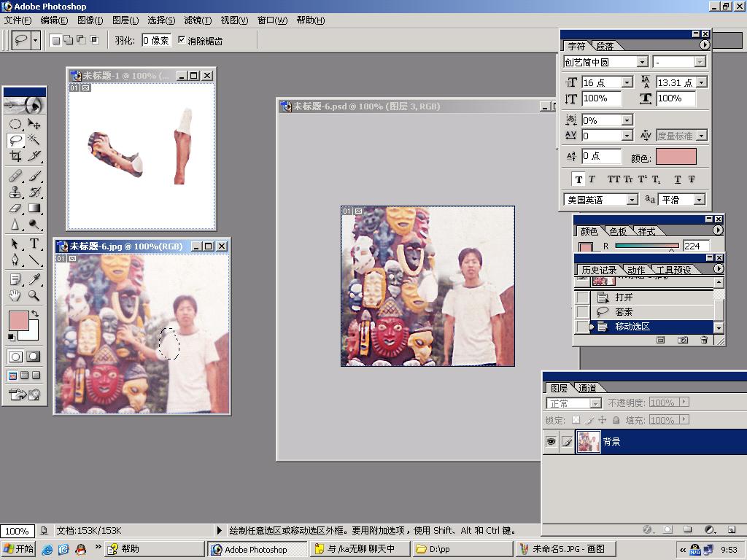Select the Magic Wand tool
This screenshot has width=747, height=560.
[34, 140]
